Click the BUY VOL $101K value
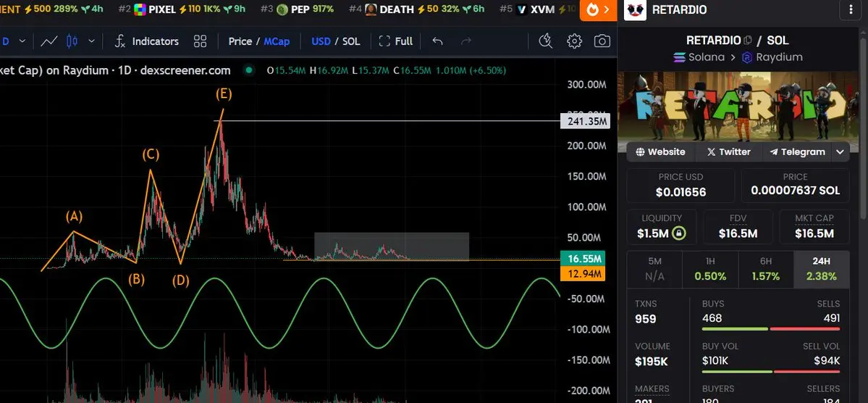Image resolution: width=868 pixels, height=403 pixels. [x=715, y=361]
